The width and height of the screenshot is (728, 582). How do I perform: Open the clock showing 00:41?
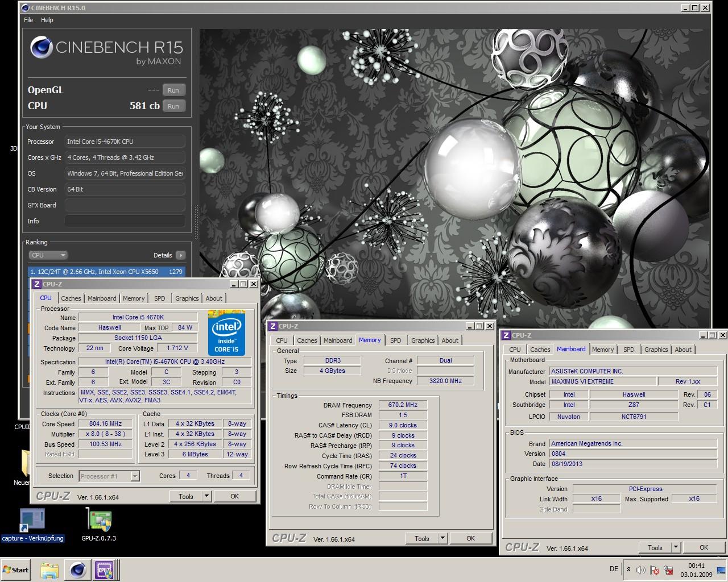point(696,569)
